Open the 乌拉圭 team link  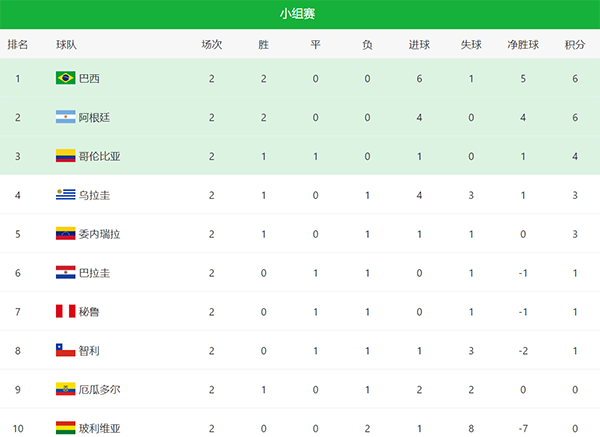coord(94,195)
